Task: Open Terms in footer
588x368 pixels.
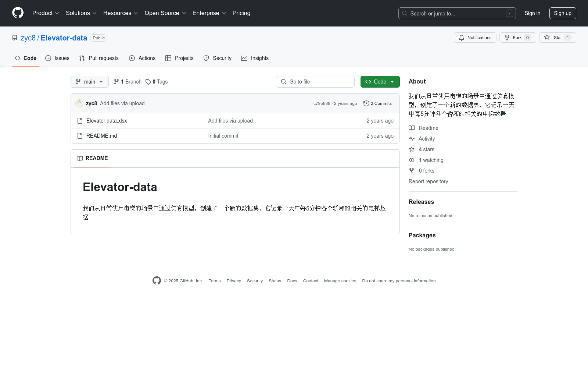Action: click(x=215, y=281)
